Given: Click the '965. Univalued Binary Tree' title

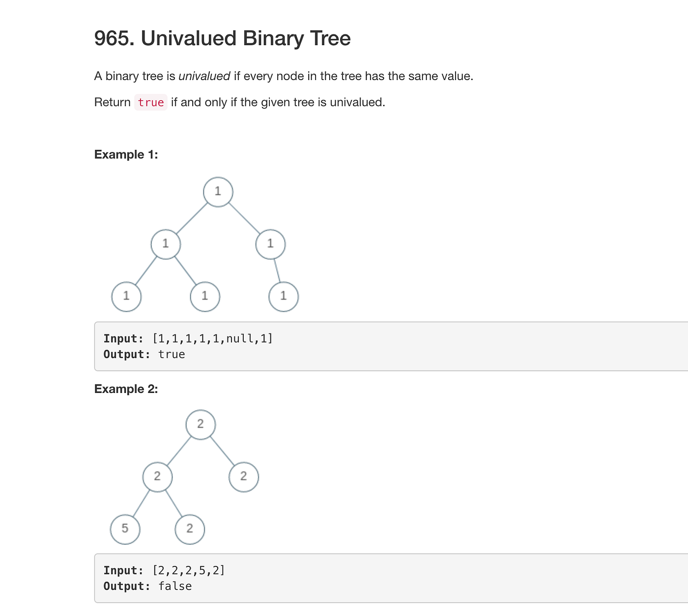Looking at the screenshot, I should pyautogui.click(x=222, y=38).
